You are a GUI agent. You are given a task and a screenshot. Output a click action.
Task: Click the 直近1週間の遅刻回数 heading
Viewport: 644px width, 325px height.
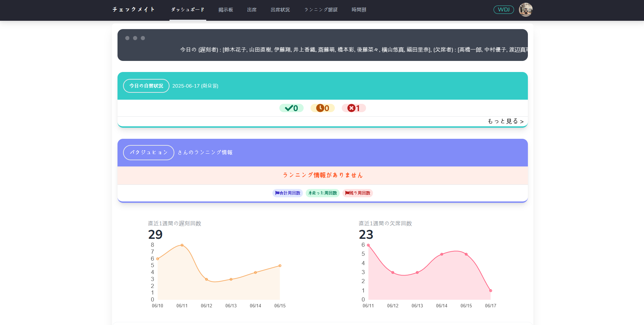click(175, 224)
